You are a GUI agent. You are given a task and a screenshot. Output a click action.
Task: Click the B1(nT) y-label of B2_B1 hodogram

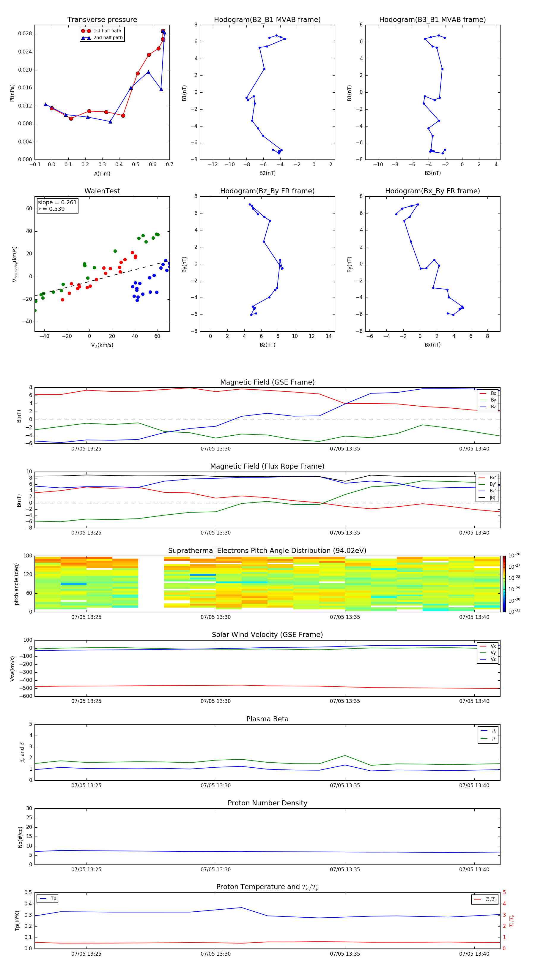pos(184,92)
